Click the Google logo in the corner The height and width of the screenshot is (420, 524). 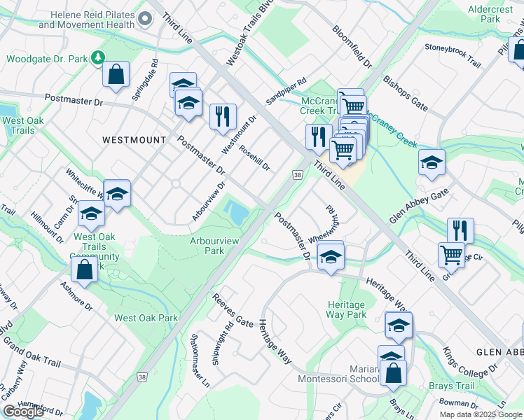click(23, 411)
